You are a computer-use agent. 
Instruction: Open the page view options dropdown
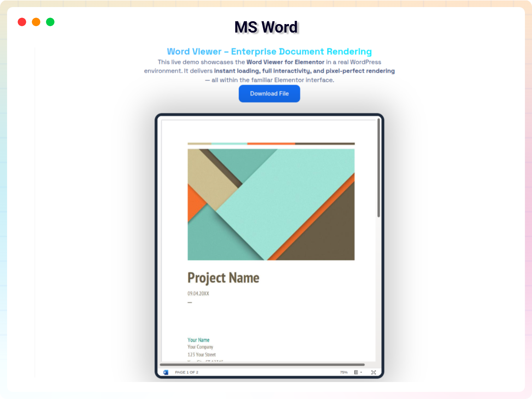(358, 372)
